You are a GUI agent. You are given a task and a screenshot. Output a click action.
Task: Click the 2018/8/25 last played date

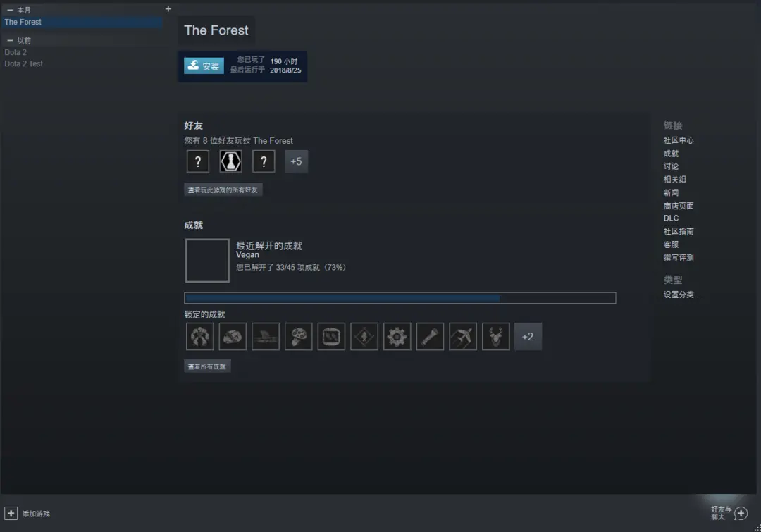[x=285, y=70]
